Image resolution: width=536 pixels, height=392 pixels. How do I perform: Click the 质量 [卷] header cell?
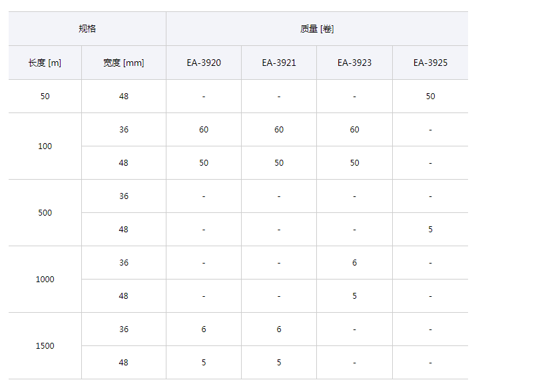(317, 29)
